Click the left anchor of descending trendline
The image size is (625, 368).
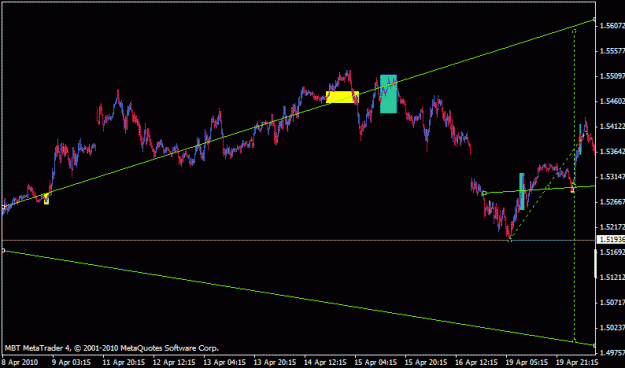click(x=4, y=250)
